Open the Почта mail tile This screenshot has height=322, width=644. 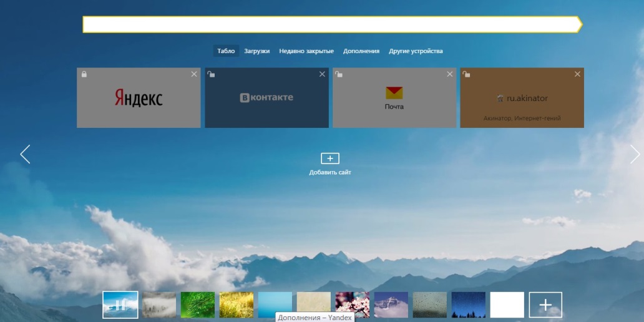click(394, 99)
